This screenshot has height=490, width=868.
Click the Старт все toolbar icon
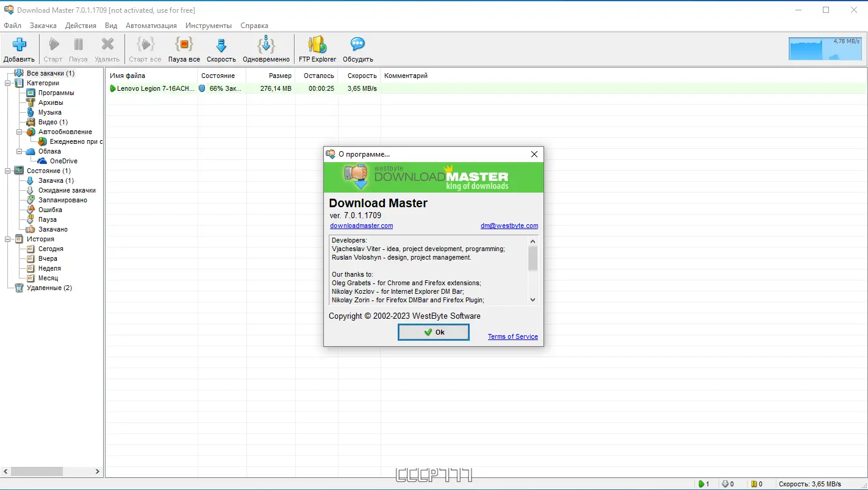point(145,44)
